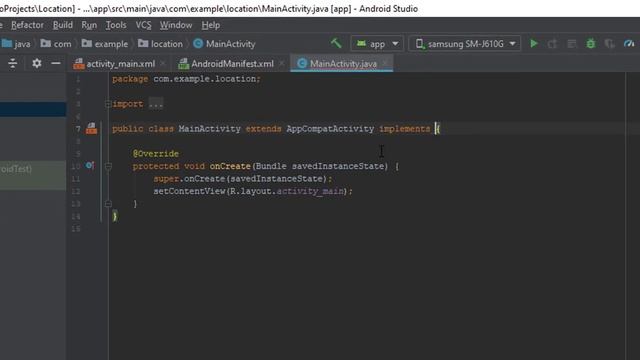The image size is (640, 360).
Task: Open the Run menu
Action: point(89,25)
